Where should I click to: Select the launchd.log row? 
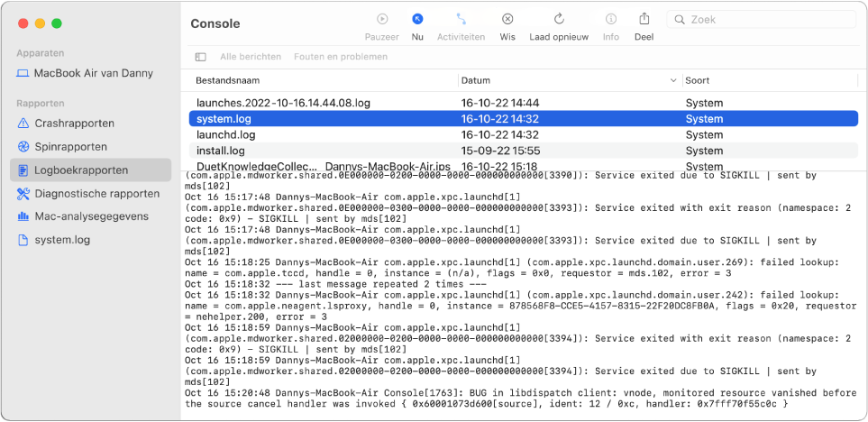pyautogui.click(x=523, y=134)
